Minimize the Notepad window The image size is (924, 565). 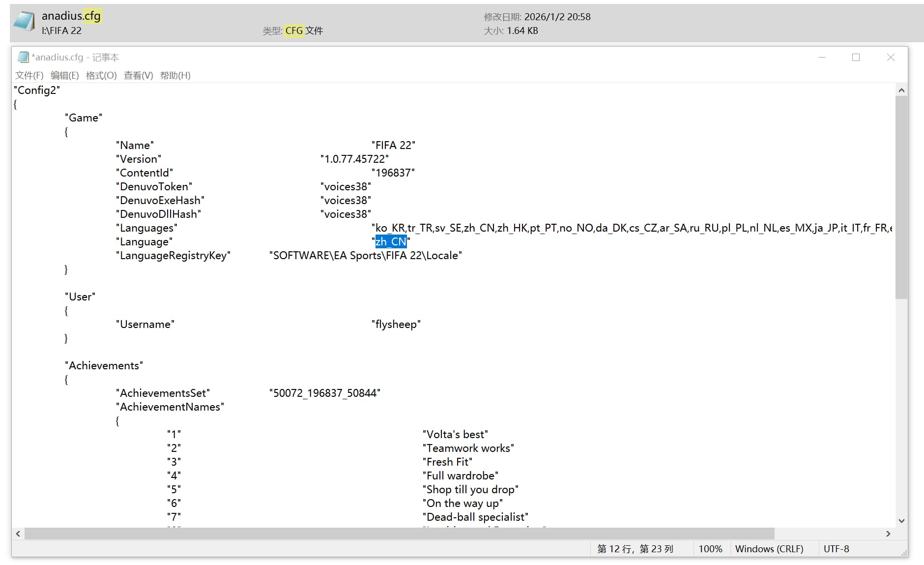point(822,58)
